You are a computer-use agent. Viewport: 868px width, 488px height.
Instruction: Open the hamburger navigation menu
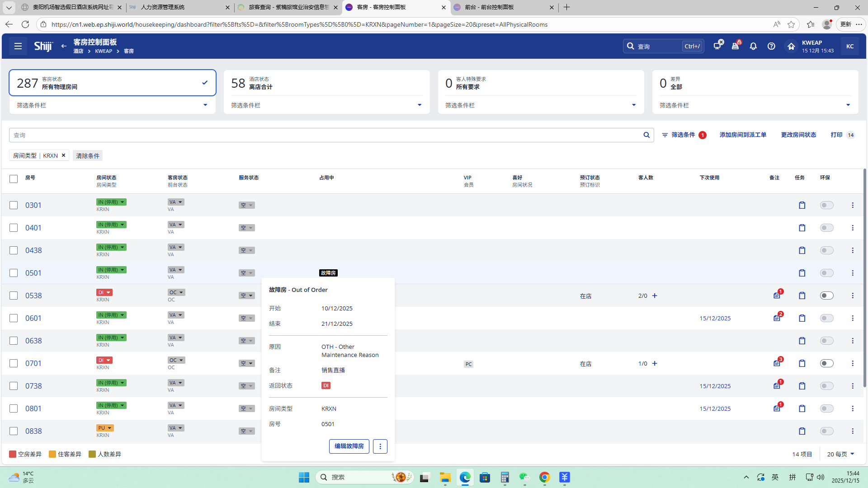tap(18, 46)
